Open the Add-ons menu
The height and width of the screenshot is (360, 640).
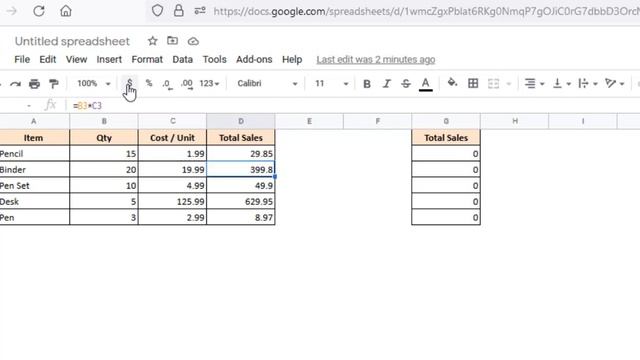[254, 60]
